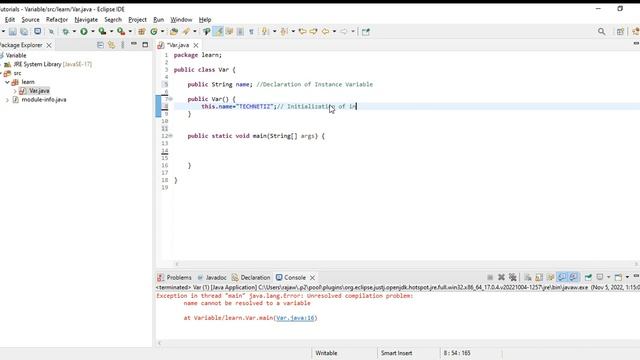
Task: Toggle Show Whitespace Characters pilcrow icon
Action: pyautogui.click(x=251, y=31)
